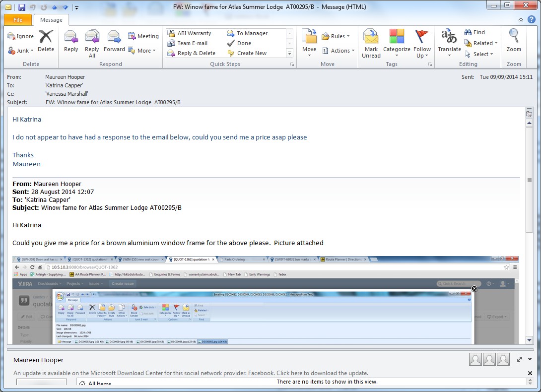This screenshot has width=541, height=392.
Task: Click the People Pane list scroll stepper
Action: 530,381
